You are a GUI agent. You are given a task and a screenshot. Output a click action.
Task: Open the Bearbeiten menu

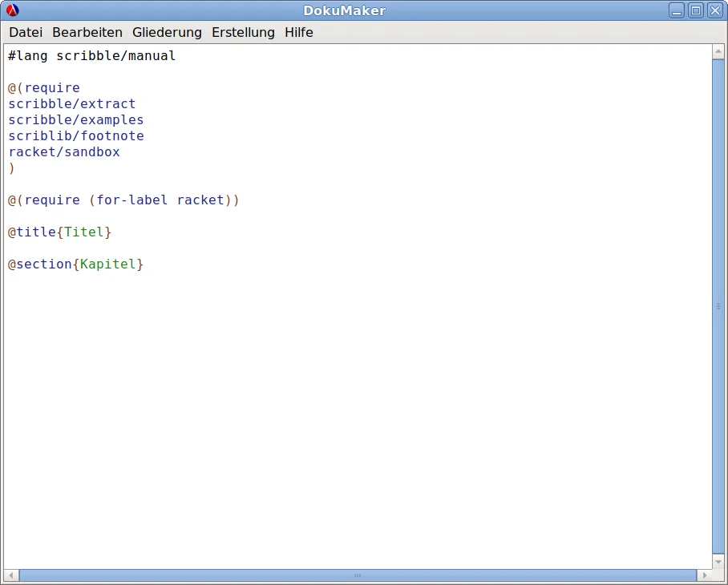point(87,33)
